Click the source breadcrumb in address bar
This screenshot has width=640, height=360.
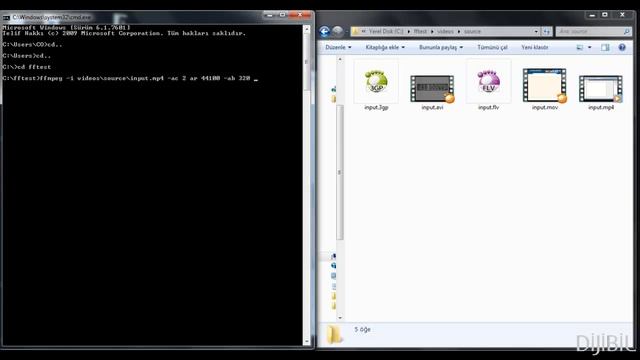[472, 31]
